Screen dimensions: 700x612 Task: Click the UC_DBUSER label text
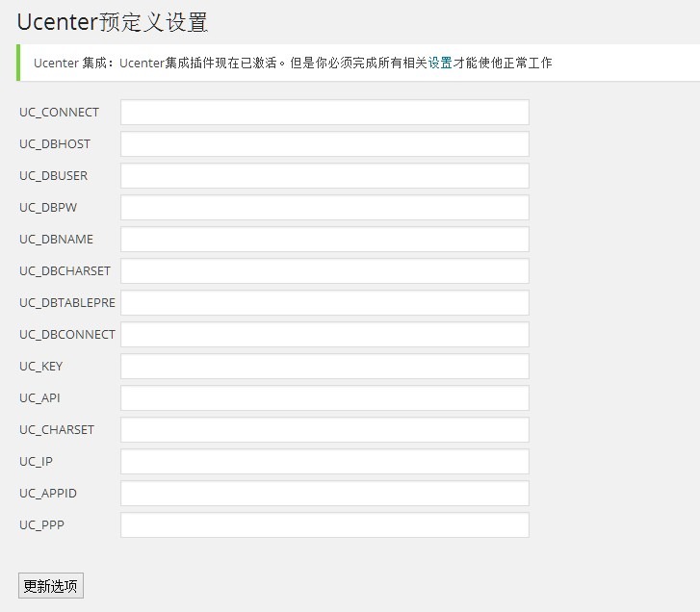53,176
